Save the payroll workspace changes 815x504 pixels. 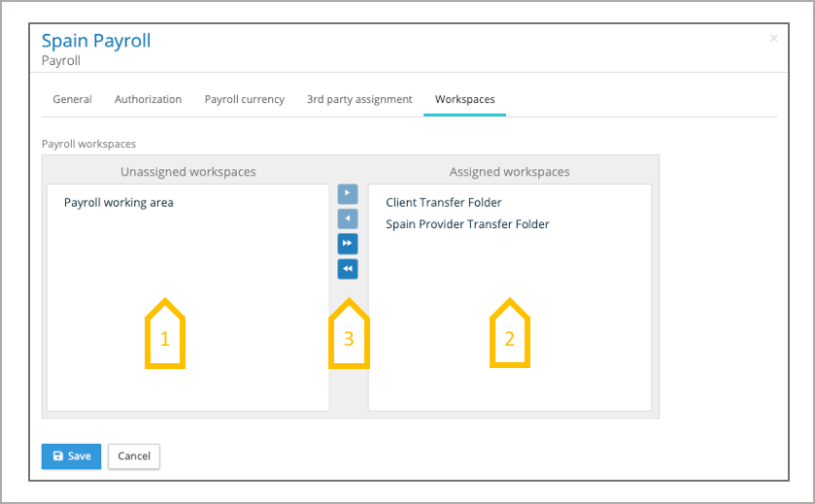tap(71, 456)
